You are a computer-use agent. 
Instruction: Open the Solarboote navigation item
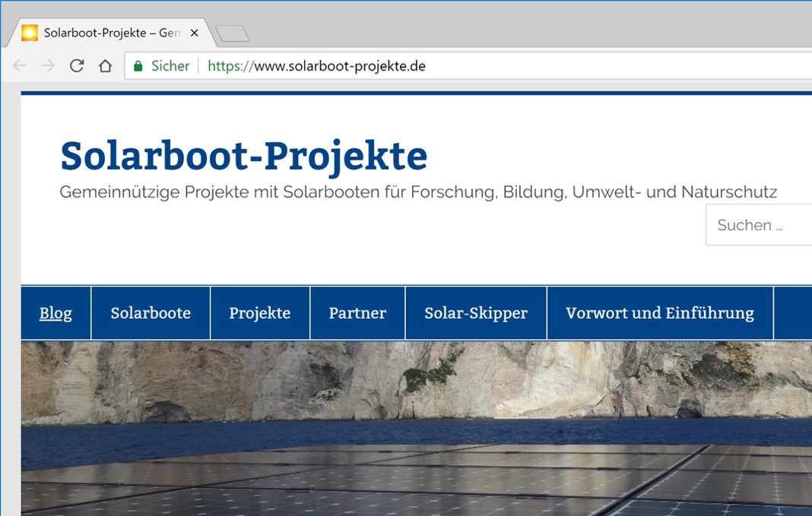pos(151,313)
